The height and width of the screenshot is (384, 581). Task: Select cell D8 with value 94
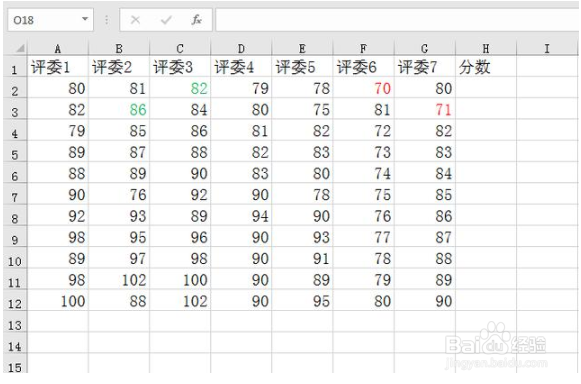click(241, 215)
